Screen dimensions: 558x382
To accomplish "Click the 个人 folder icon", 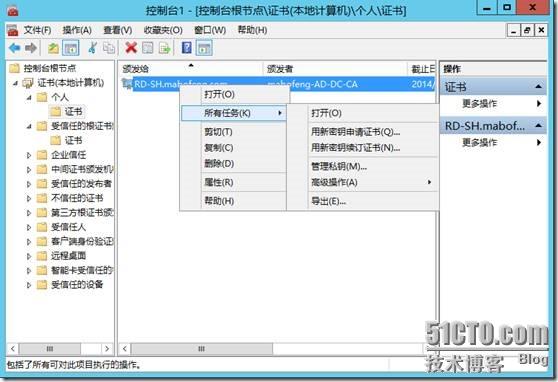I will click(42, 97).
